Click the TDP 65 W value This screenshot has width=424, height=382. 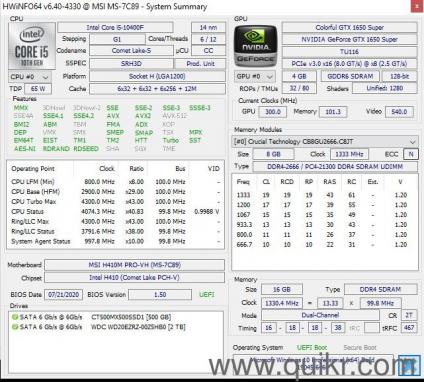pos(38,89)
